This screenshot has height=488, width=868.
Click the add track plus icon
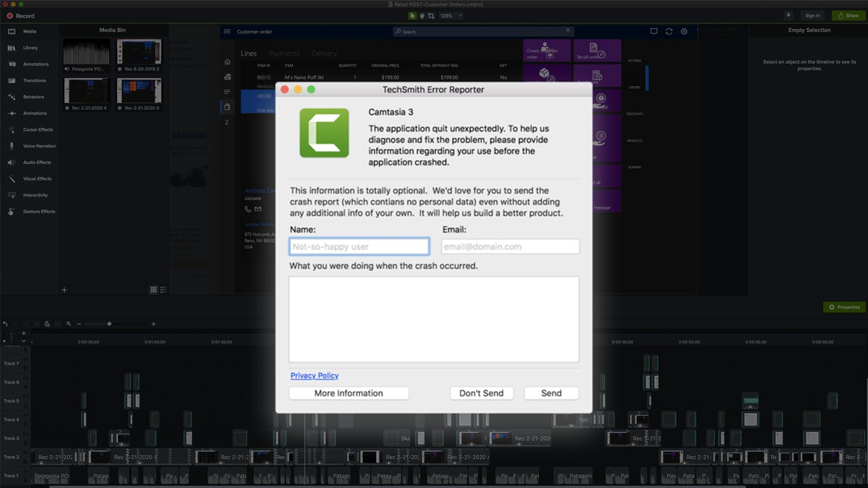click(x=24, y=333)
